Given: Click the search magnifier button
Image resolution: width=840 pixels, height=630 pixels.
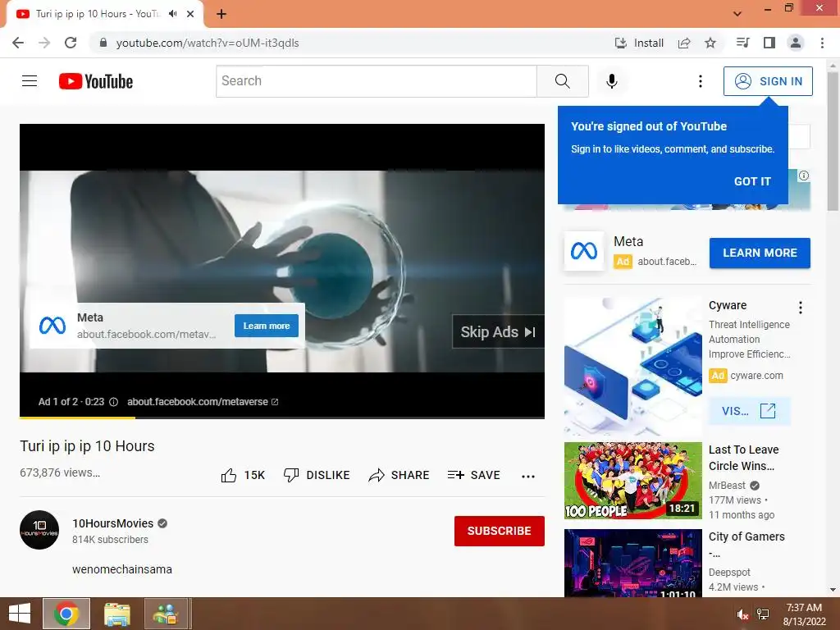Looking at the screenshot, I should (563, 81).
